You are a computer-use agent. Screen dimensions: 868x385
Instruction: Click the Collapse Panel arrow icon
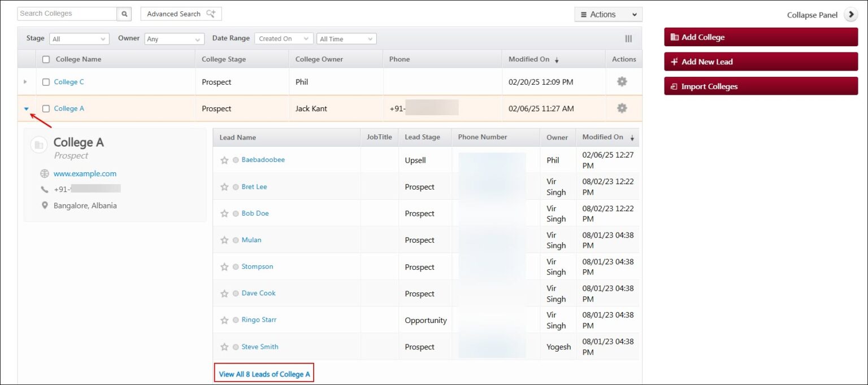click(x=851, y=15)
